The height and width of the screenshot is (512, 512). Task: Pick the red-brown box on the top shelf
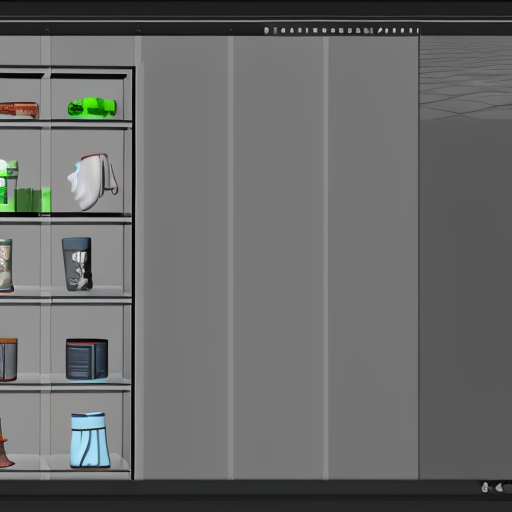tap(19, 110)
